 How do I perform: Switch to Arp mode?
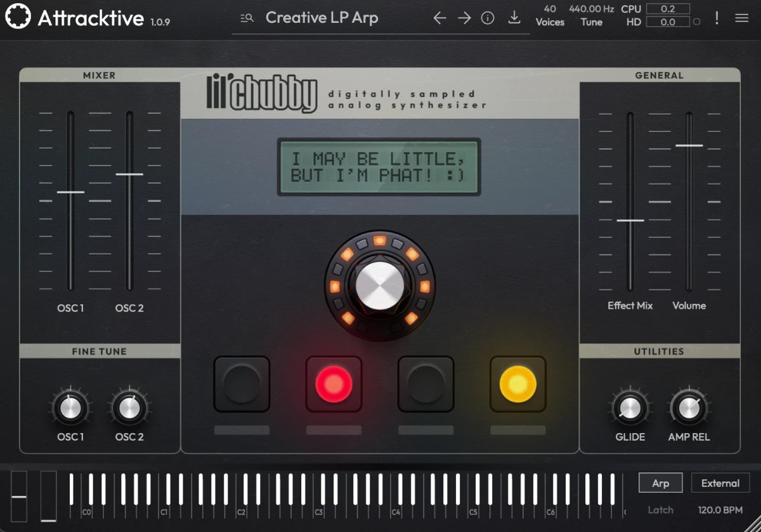point(660,483)
